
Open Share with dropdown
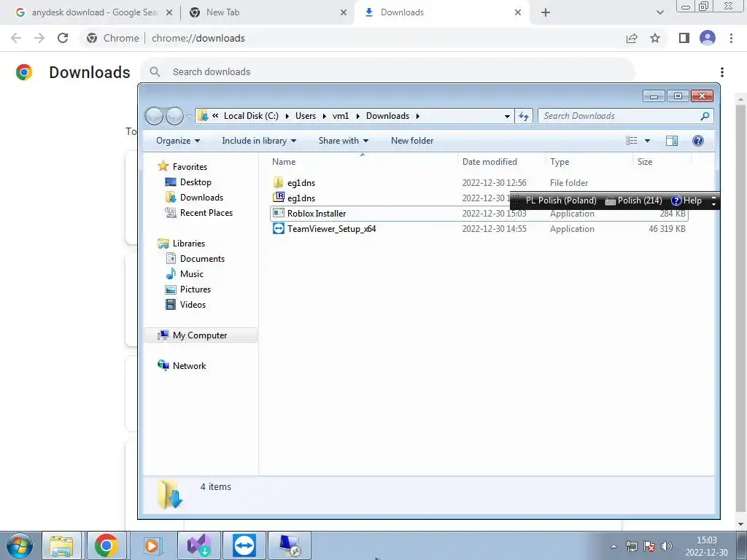point(344,141)
